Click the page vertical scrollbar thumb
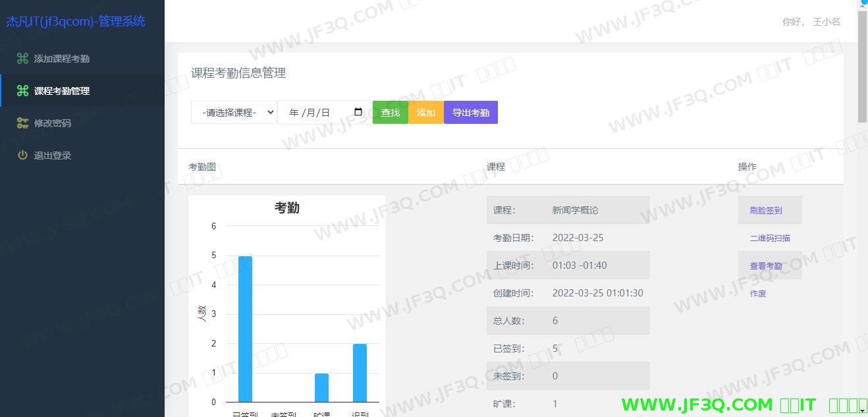868x417 pixels. click(x=863, y=66)
